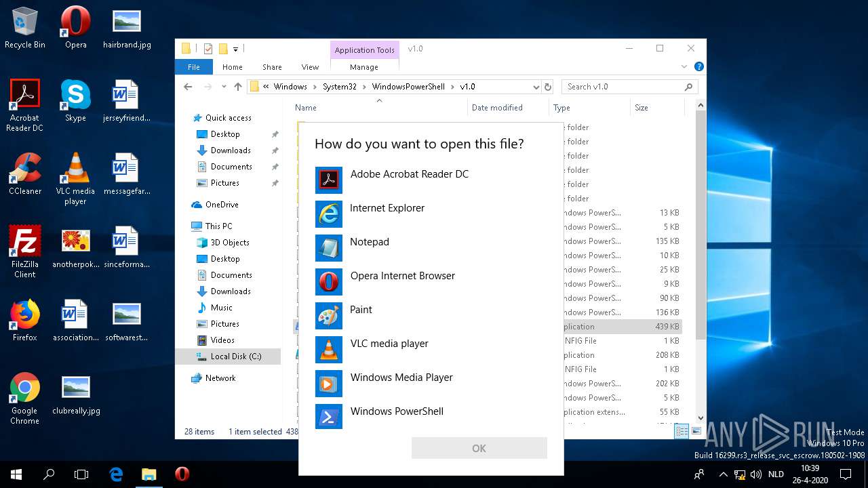868x488 pixels.
Task: Select Adobe Acrobat Reader DC icon in dialog
Action: pyautogui.click(x=329, y=180)
